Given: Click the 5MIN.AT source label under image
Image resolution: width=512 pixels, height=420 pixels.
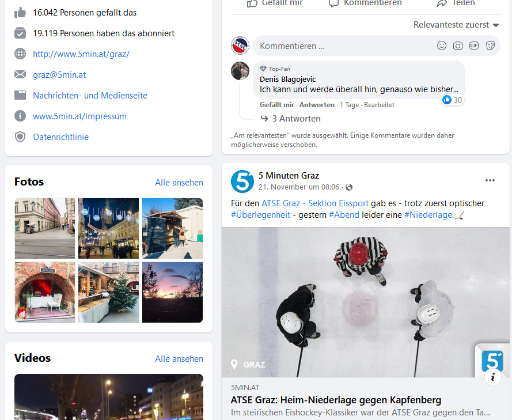Looking at the screenshot, I should tap(245, 388).
